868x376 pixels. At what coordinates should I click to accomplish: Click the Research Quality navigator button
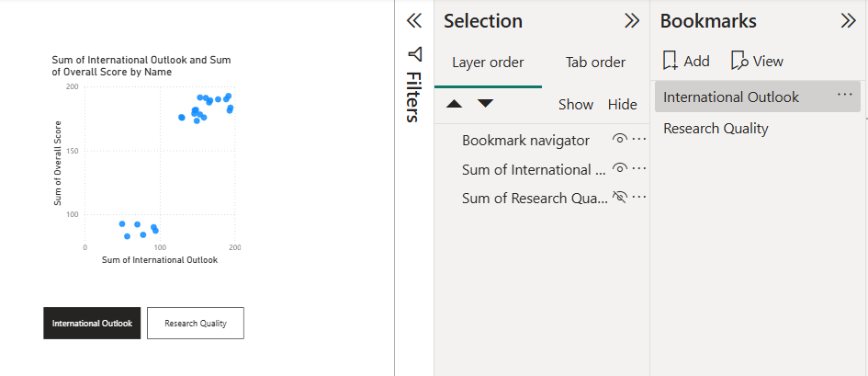[196, 323]
